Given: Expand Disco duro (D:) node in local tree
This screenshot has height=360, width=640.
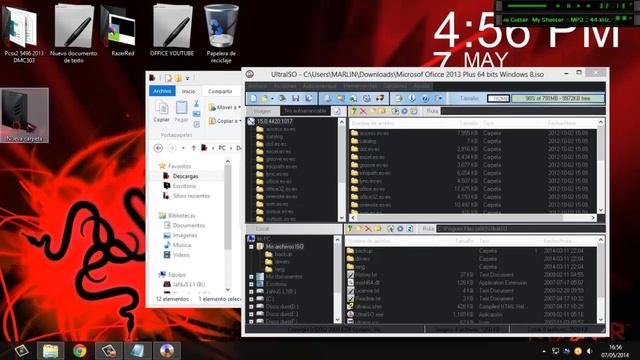Looking at the screenshot, I should click(x=251, y=307).
